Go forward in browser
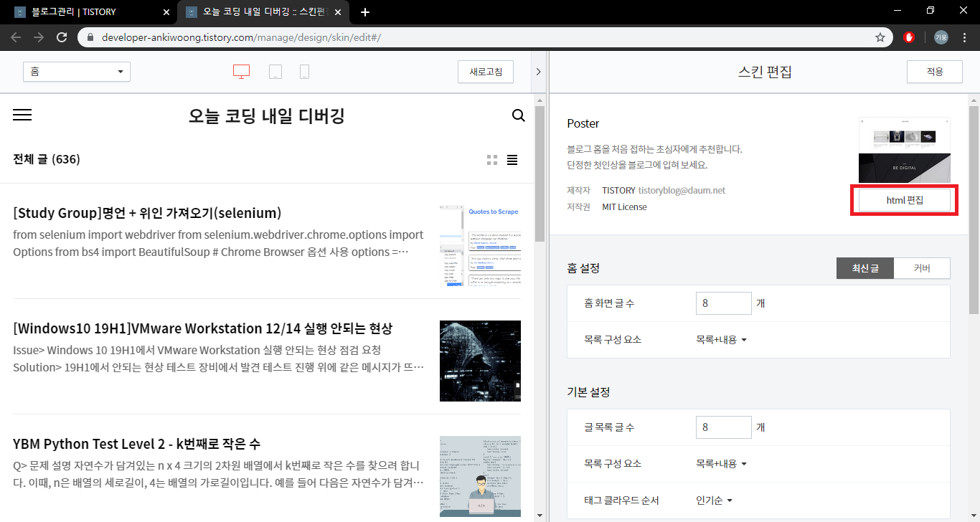The image size is (980, 522). (x=39, y=37)
